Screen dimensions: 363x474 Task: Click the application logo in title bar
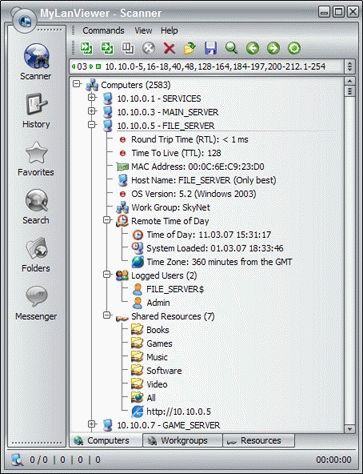[24, 21]
